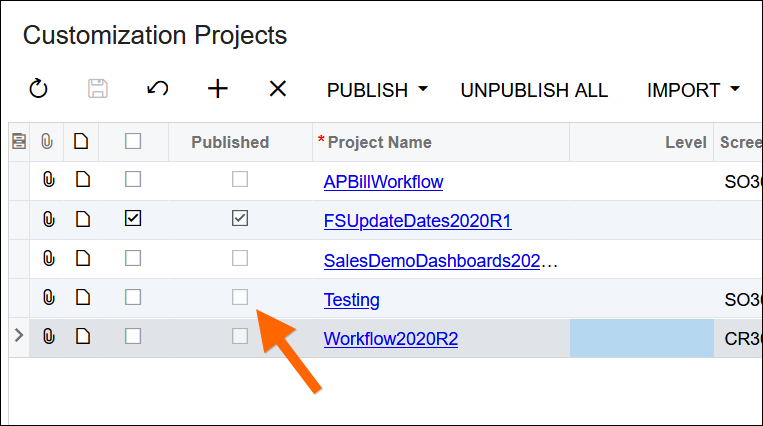Click attachment paperclip icon in APBillWorkflow row

pyautogui.click(x=48, y=181)
